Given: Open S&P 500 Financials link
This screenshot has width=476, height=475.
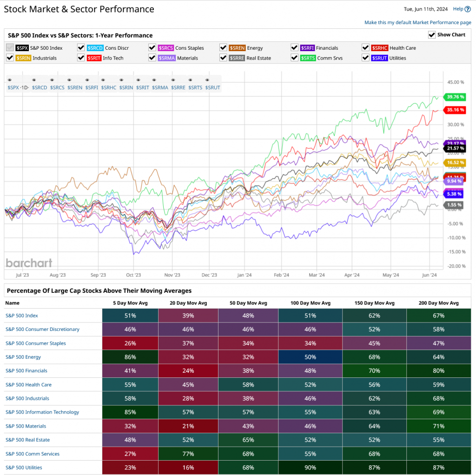Looking at the screenshot, I should tap(26, 370).
